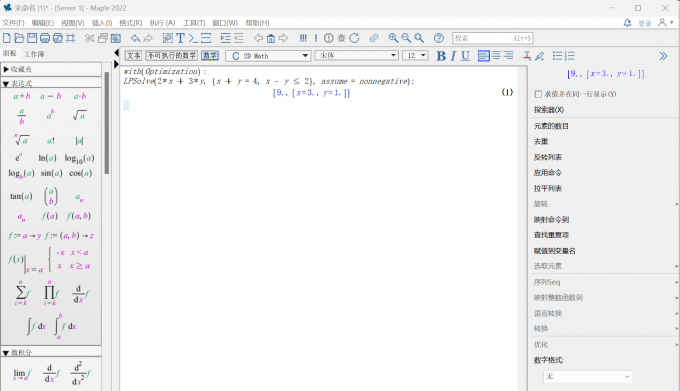Click the search input field

pyautogui.click(x=493, y=38)
